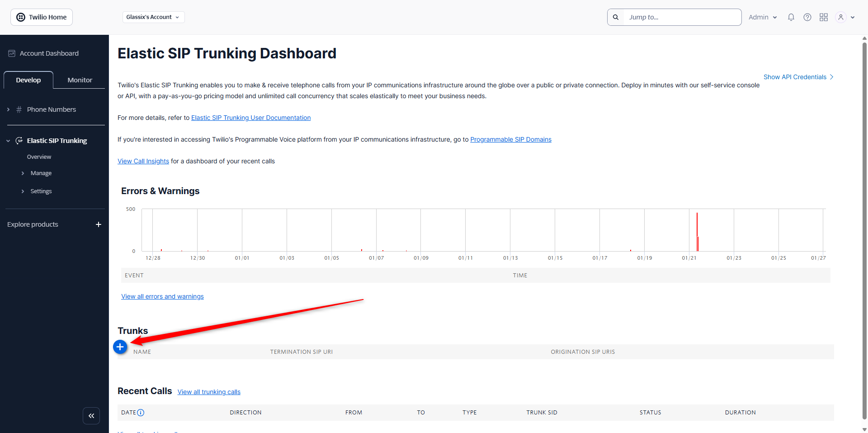
Task: Open Overview under Elastic SIP Trunking
Action: click(x=39, y=157)
